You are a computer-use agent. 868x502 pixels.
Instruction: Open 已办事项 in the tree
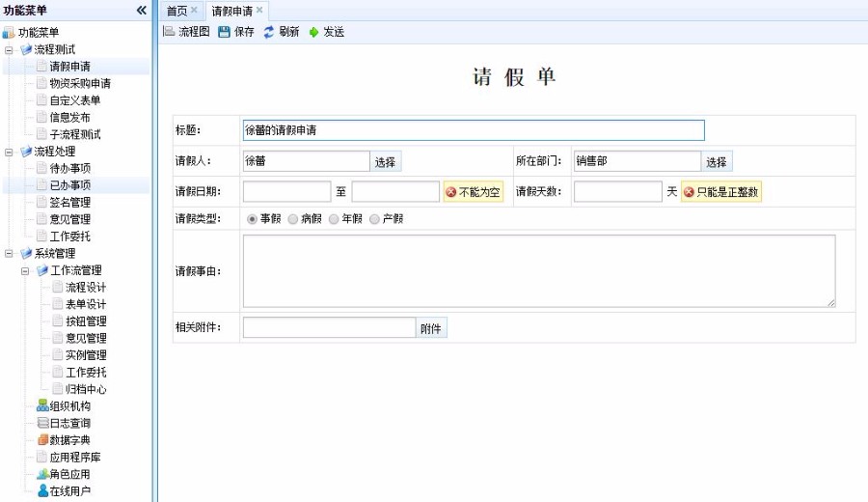click(69, 185)
